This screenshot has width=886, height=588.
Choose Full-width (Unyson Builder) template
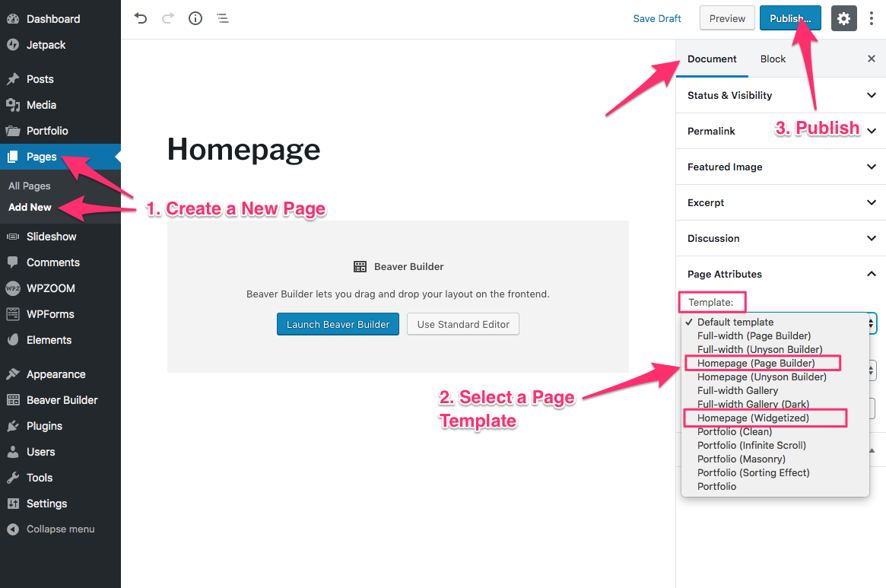(x=775, y=349)
